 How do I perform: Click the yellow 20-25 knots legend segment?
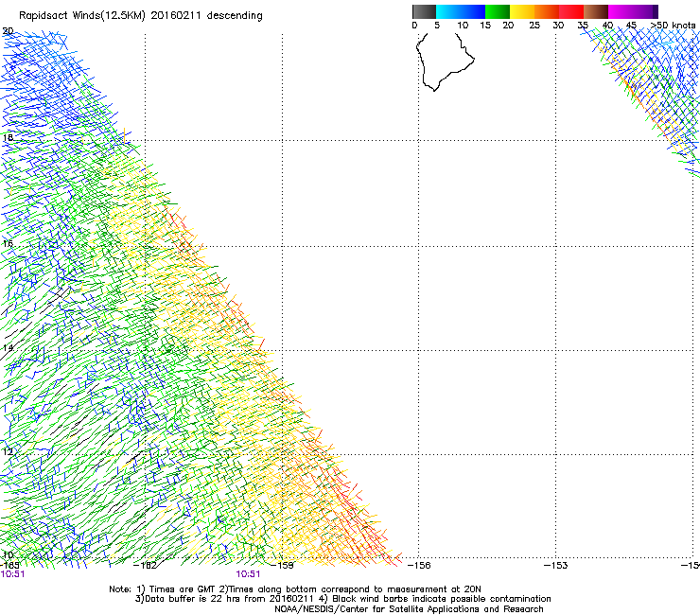522,11
